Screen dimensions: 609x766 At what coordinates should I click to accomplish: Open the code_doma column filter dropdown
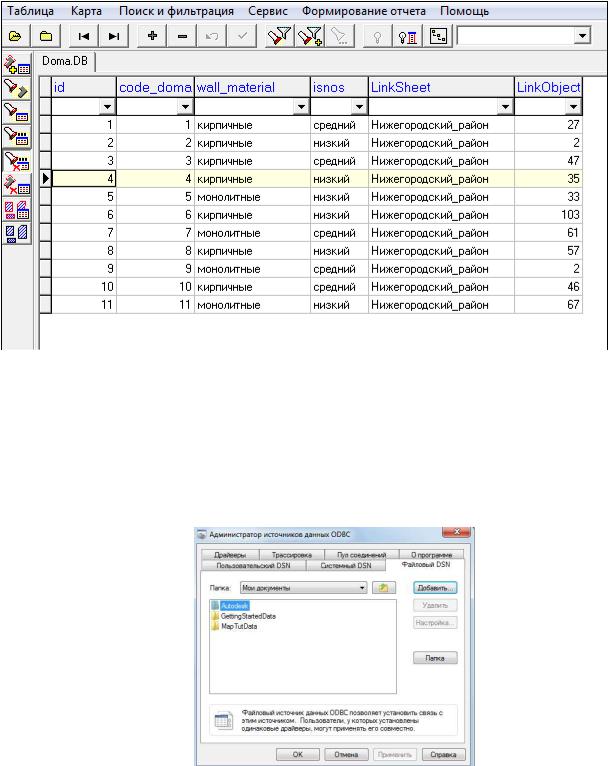click(x=185, y=106)
